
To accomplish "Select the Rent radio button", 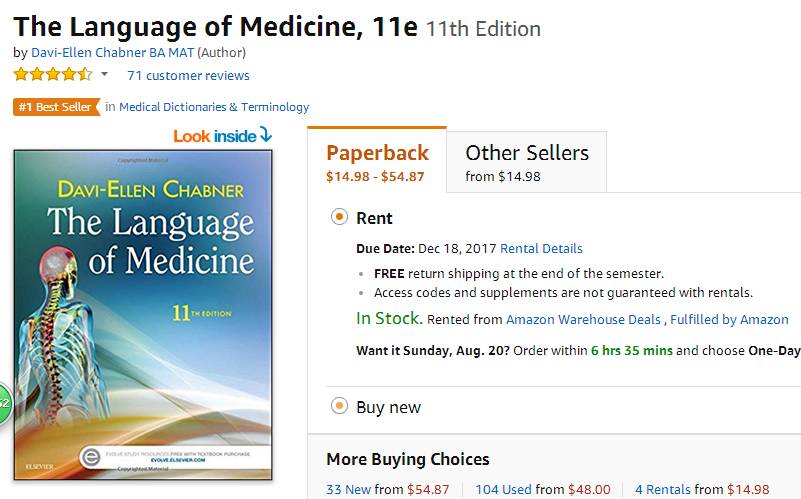I will click(x=339, y=217).
